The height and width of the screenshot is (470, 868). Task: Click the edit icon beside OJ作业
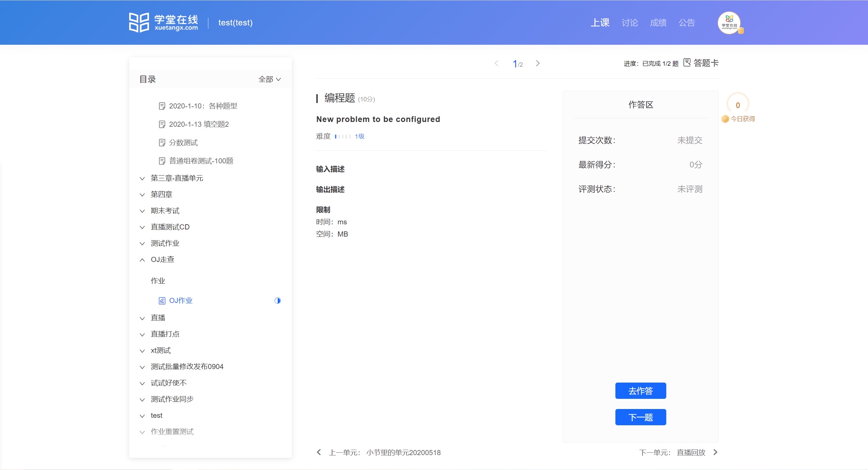tap(162, 301)
